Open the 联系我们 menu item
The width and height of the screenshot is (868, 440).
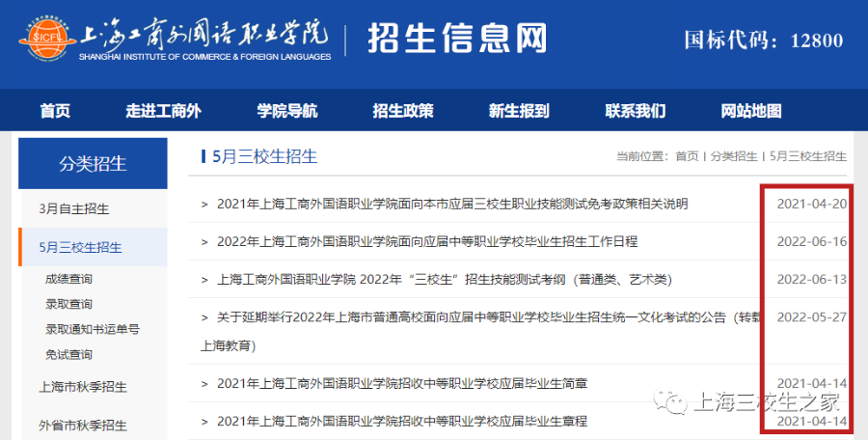(635, 111)
